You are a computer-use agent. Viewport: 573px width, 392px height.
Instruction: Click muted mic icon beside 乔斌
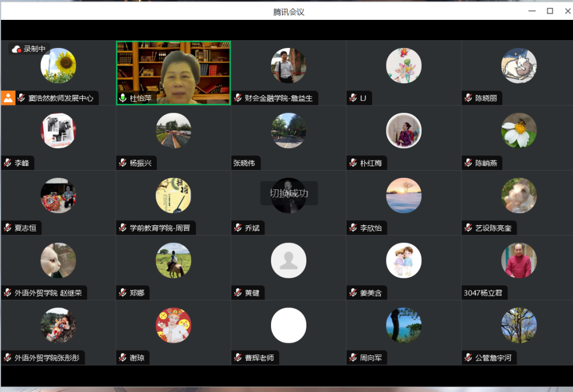tap(238, 228)
